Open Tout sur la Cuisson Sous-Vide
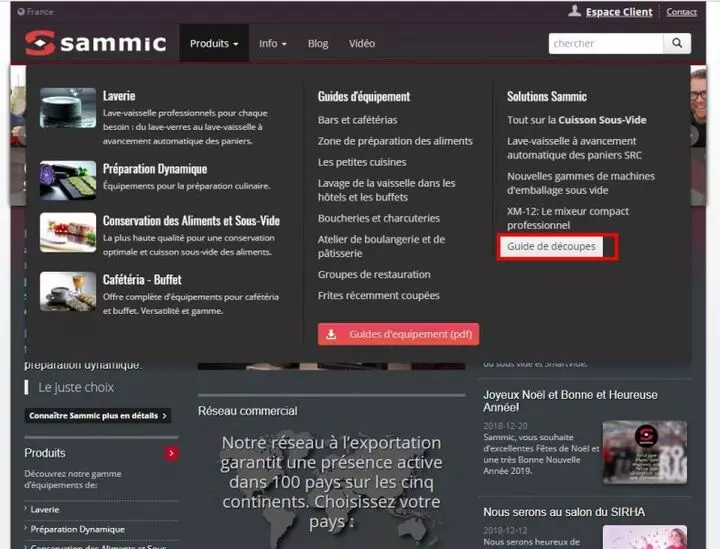Viewport: 720px width, 549px height. (x=576, y=120)
